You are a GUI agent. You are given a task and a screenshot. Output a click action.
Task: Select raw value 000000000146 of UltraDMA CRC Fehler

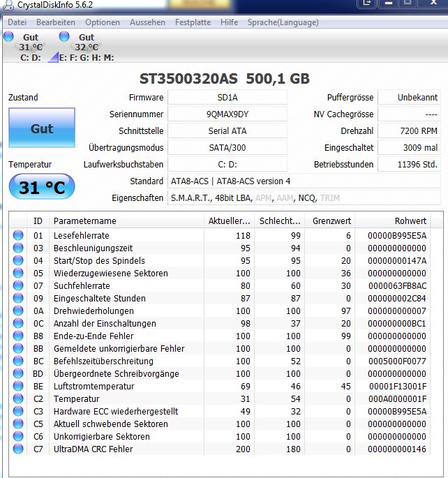click(x=397, y=449)
